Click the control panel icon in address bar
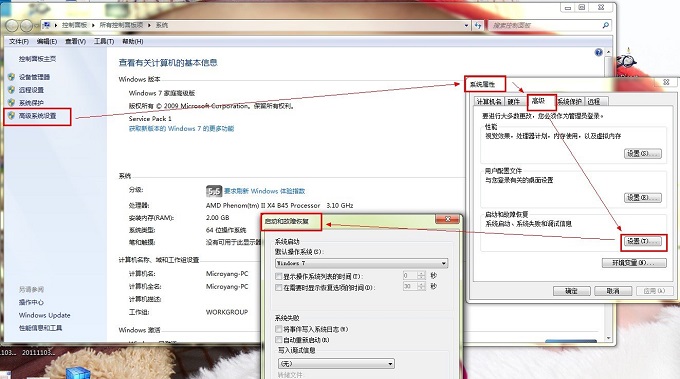The height and width of the screenshot is (379, 680). pos(46,25)
